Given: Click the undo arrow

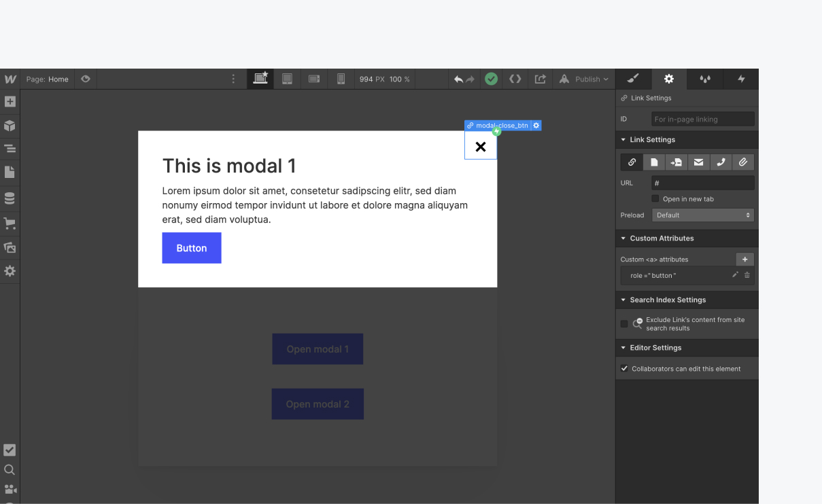Looking at the screenshot, I should 459,79.
